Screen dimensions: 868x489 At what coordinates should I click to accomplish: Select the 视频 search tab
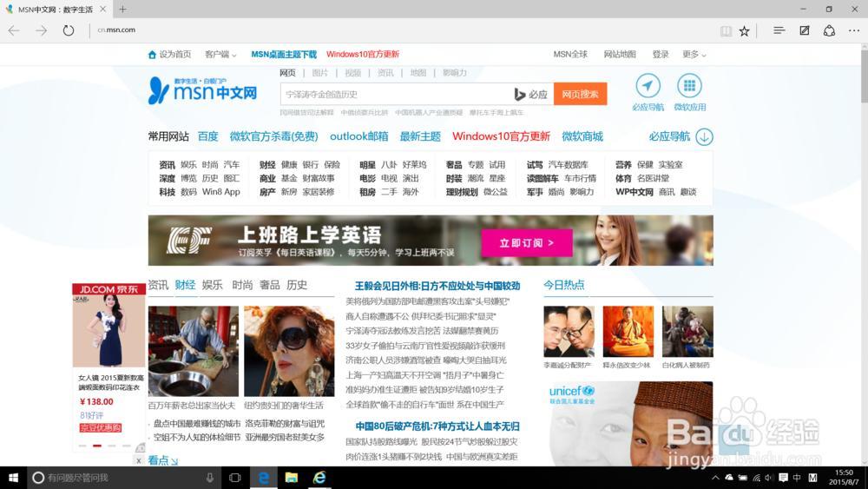[x=352, y=73]
